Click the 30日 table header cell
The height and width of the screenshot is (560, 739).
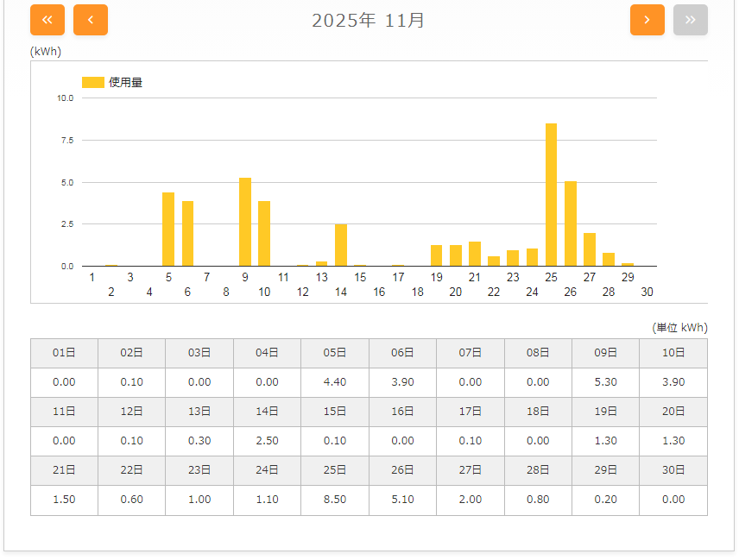point(673,470)
